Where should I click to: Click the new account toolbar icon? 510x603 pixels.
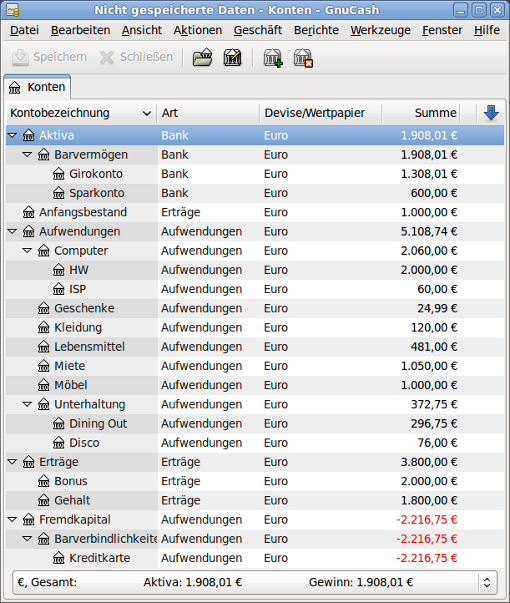click(273, 58)
